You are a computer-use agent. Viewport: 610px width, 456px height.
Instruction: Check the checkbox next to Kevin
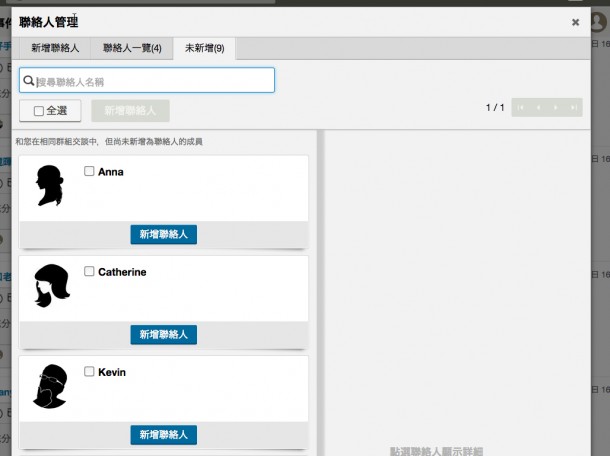tap(89, 371)
